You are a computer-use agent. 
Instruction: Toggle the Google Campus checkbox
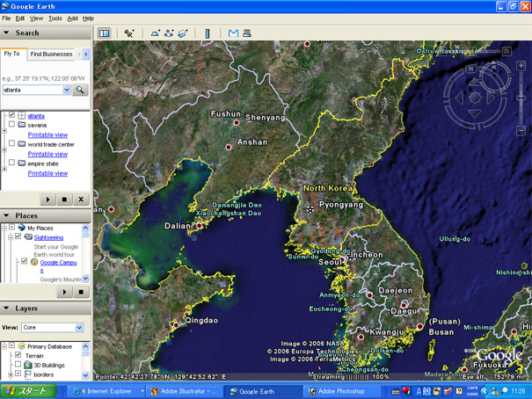[x=24, y=261]
